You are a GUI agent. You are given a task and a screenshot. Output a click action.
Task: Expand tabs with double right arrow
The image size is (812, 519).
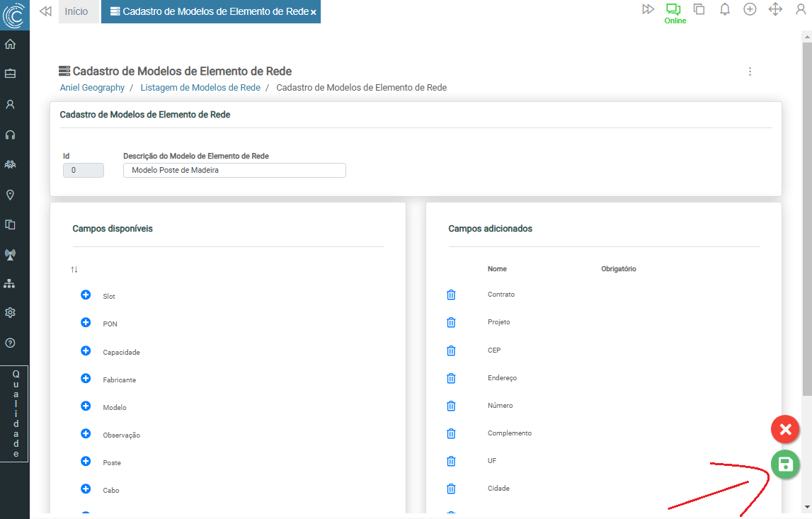pyautogui.click(x=648, y=10)
